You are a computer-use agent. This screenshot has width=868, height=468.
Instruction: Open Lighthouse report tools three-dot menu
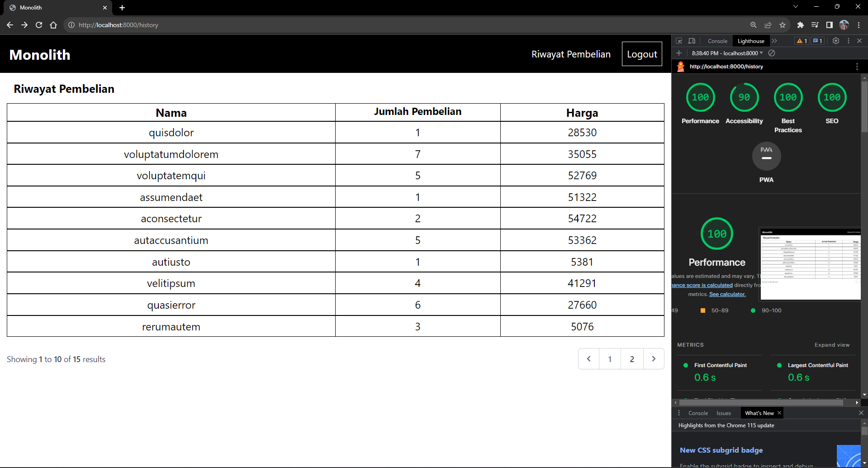[857, 67]
